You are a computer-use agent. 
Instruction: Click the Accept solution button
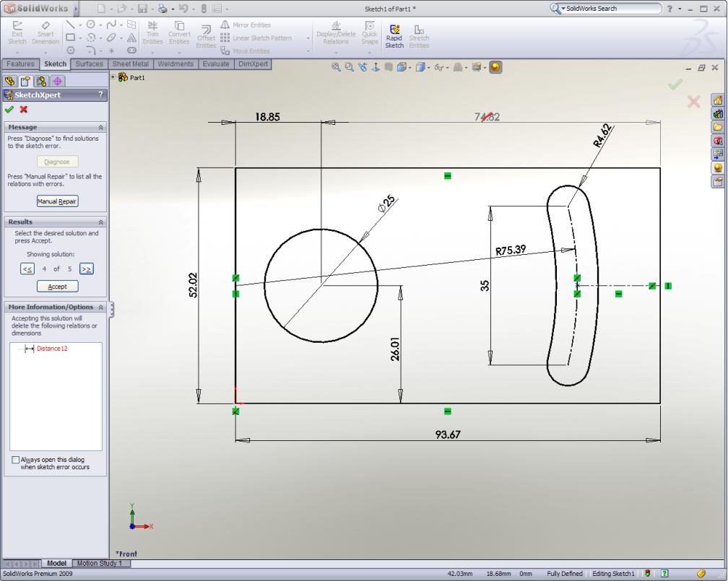pyautogui.click(x=58, y=287)
